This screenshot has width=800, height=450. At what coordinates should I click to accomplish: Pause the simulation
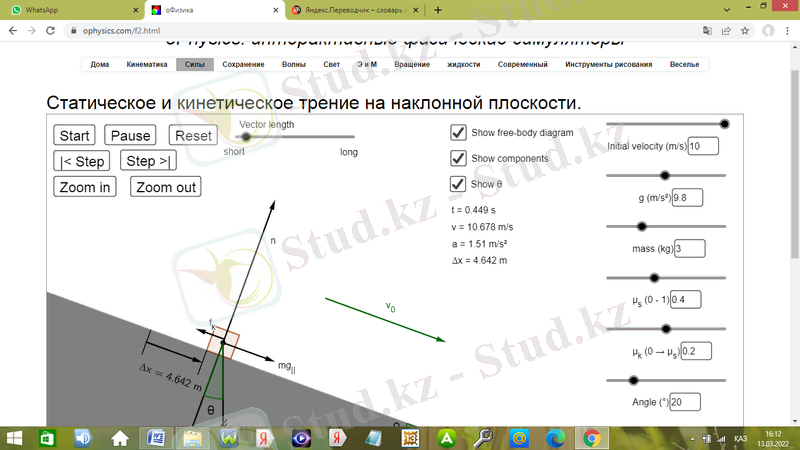(130, 136)
